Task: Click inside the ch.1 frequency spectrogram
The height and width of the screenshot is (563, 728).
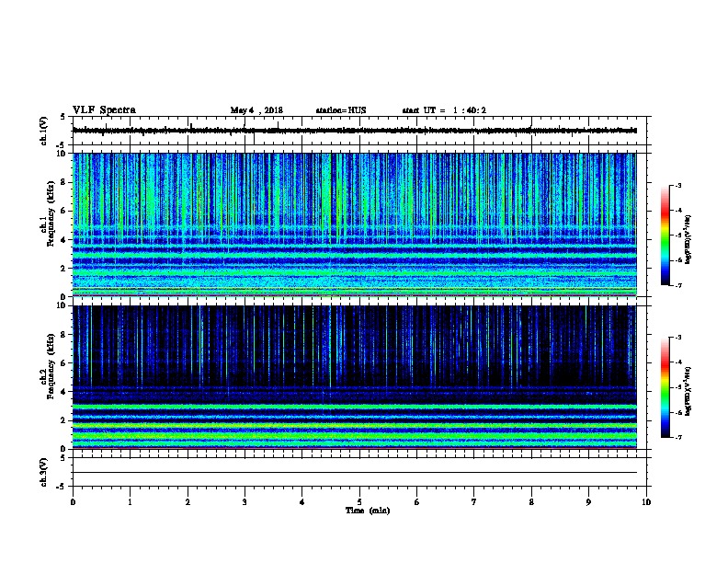Action: pos(355,224)
